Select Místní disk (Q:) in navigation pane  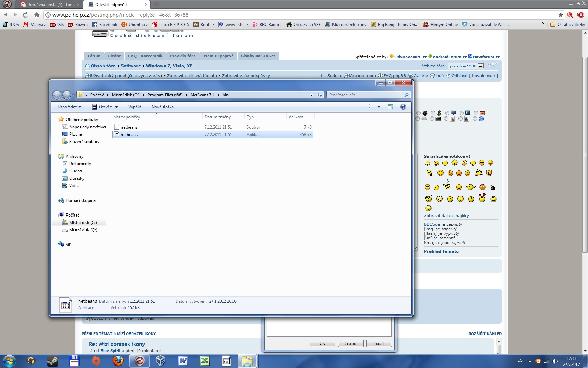pyautogui.click(x=83, y=230)
